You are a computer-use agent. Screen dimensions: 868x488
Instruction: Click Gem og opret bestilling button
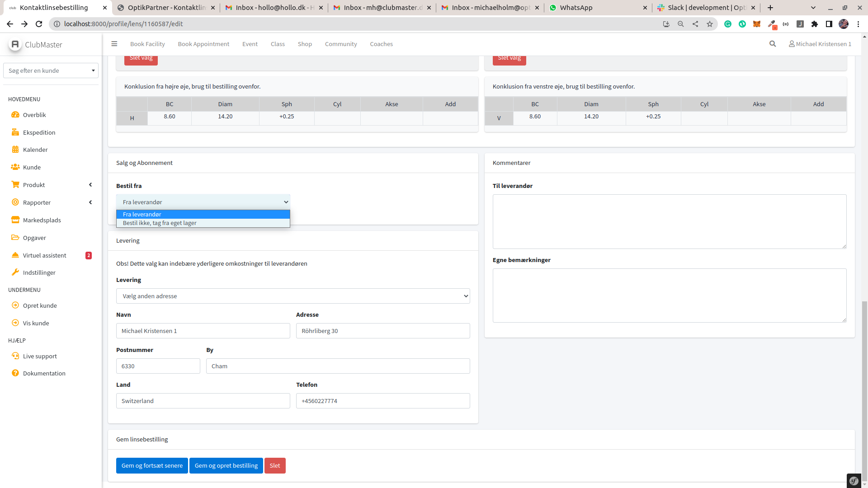click(226, 465)
